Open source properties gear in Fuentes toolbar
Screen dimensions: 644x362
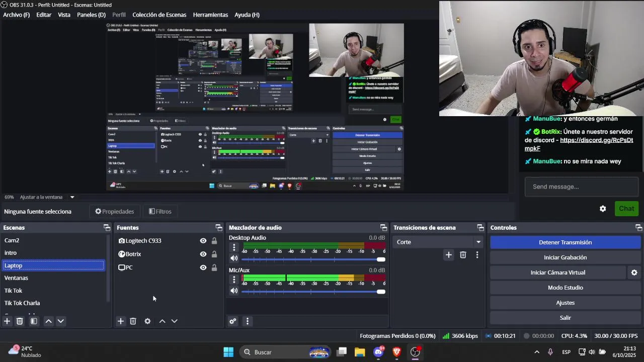click(x=147, y=321)
